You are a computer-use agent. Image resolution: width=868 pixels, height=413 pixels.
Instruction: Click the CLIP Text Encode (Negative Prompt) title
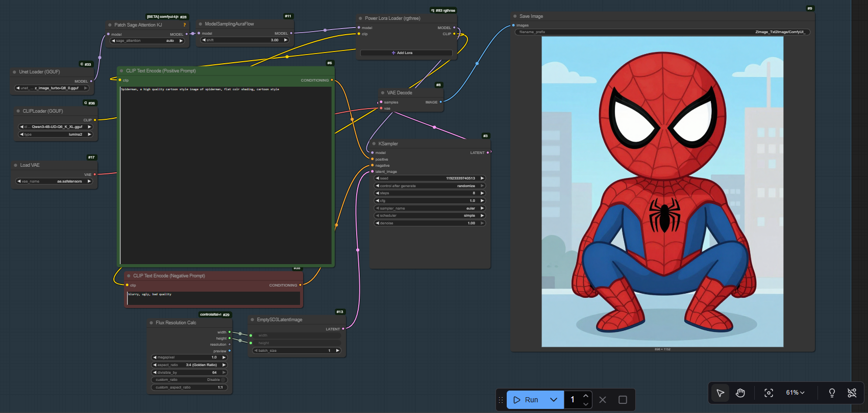(169, 276)
